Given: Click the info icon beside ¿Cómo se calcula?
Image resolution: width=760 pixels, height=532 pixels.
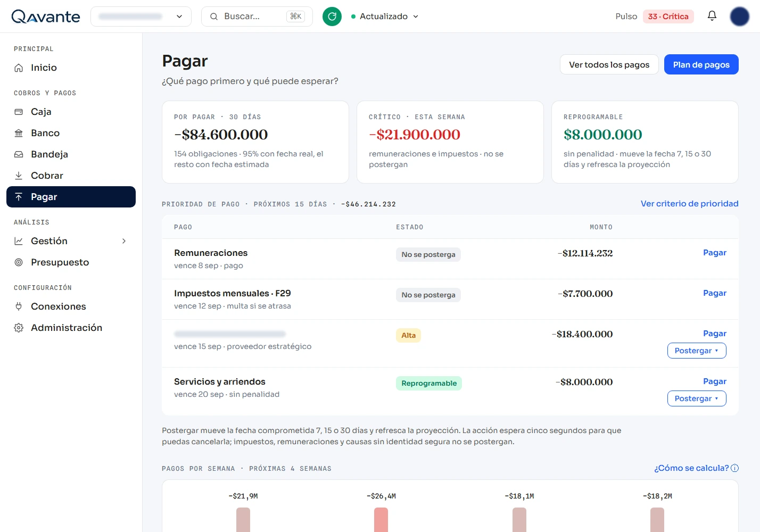Looking at the screenshot, I should click(x=735, y=468).
